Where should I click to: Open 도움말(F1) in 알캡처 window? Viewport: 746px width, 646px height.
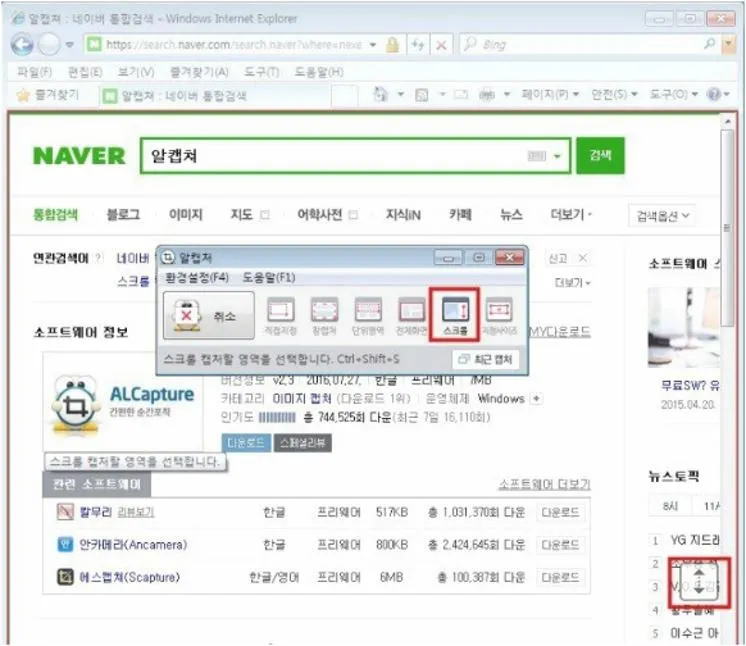pyautogui.click(x=269, y=278)
